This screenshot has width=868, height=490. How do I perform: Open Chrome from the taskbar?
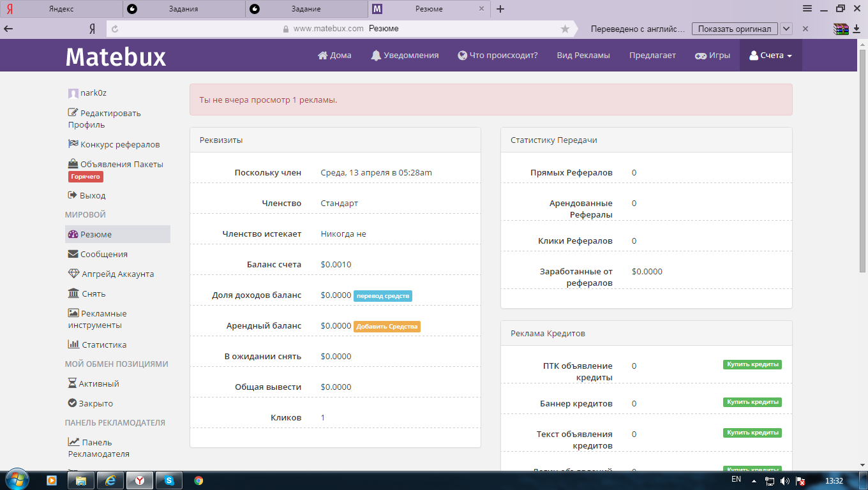pyautogui.click(x=198, y=480)
